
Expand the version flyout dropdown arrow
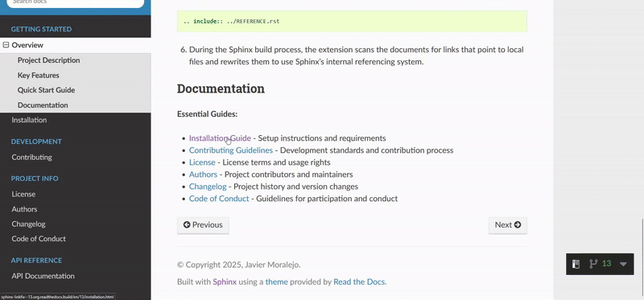coord(623,265)
